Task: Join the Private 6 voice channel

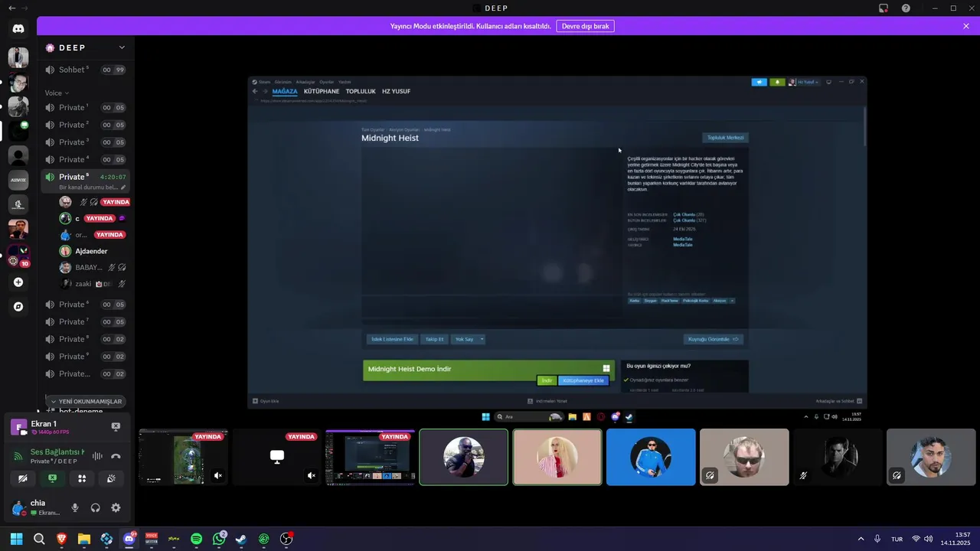Action: coord(84,305)
